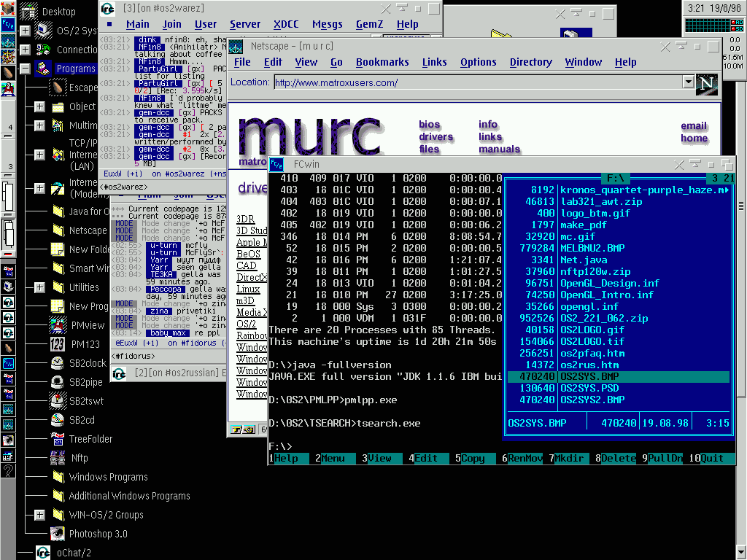Open the Windows Programs folder icon
This screenshot has height=560, width=747.
[58, 477]
